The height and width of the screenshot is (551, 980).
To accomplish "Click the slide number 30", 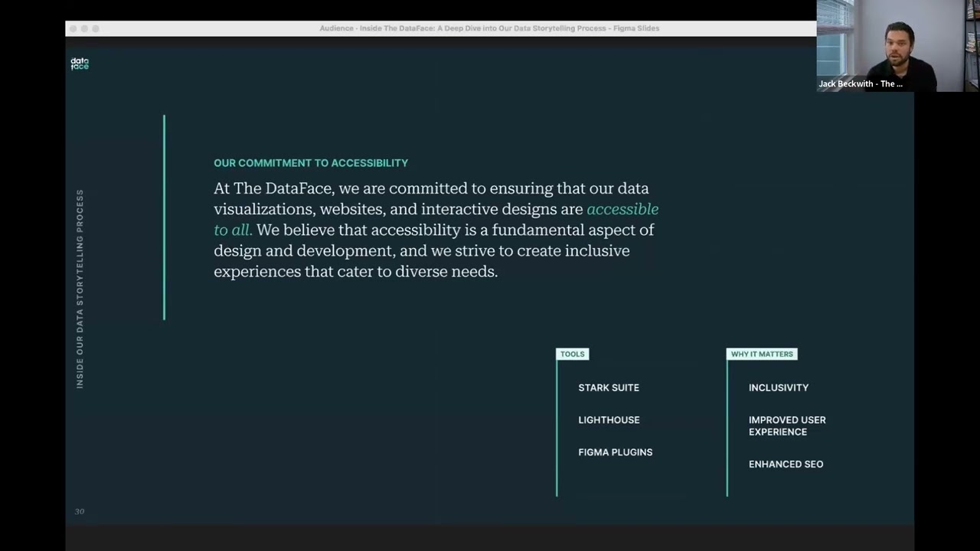I will click(80, 511).
